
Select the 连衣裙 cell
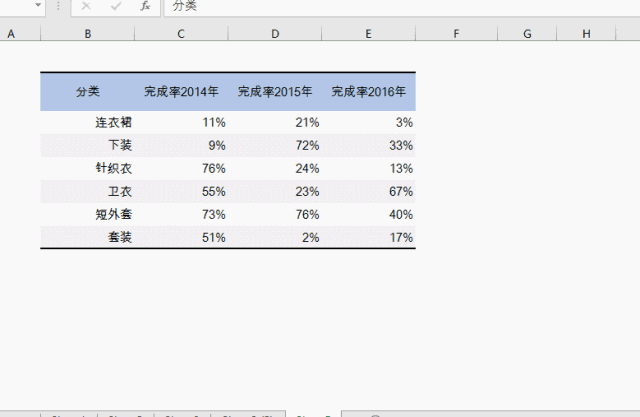click(87, 122)
